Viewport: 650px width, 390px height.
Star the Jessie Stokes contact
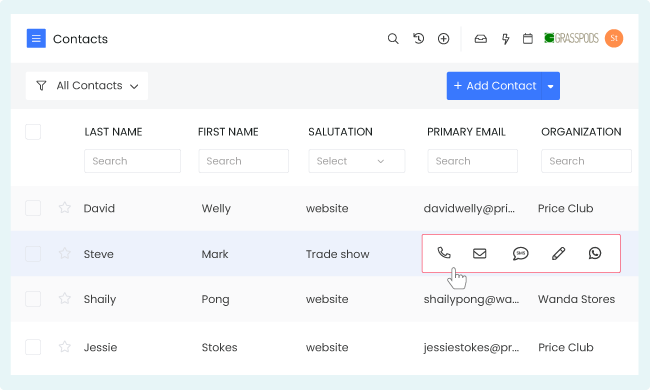click(x=65, y=346)
